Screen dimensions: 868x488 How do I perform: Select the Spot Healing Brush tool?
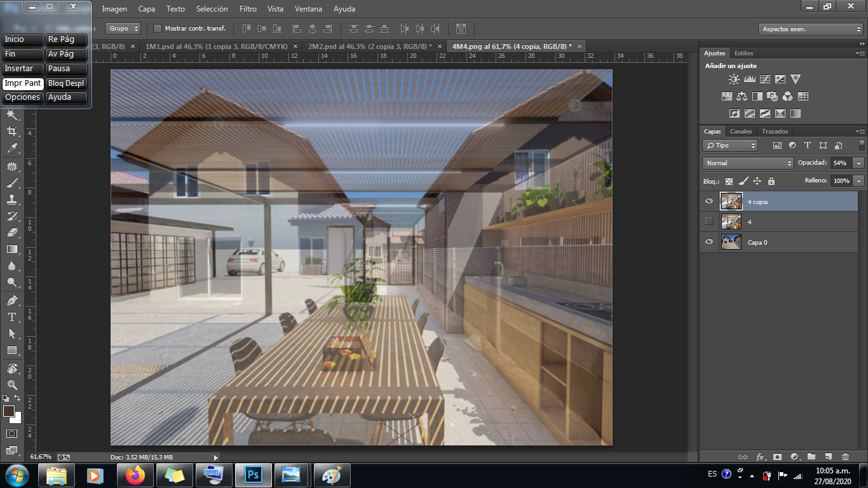coord(11,166)
